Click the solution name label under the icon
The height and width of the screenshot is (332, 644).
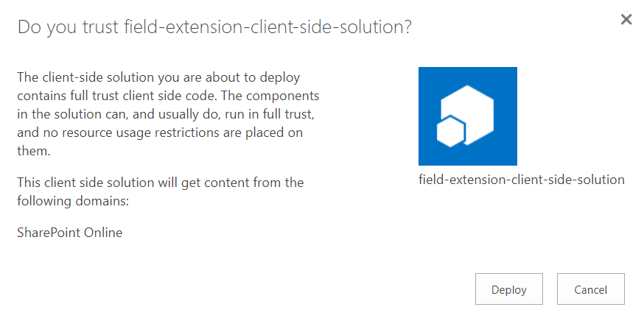point(521,180)
